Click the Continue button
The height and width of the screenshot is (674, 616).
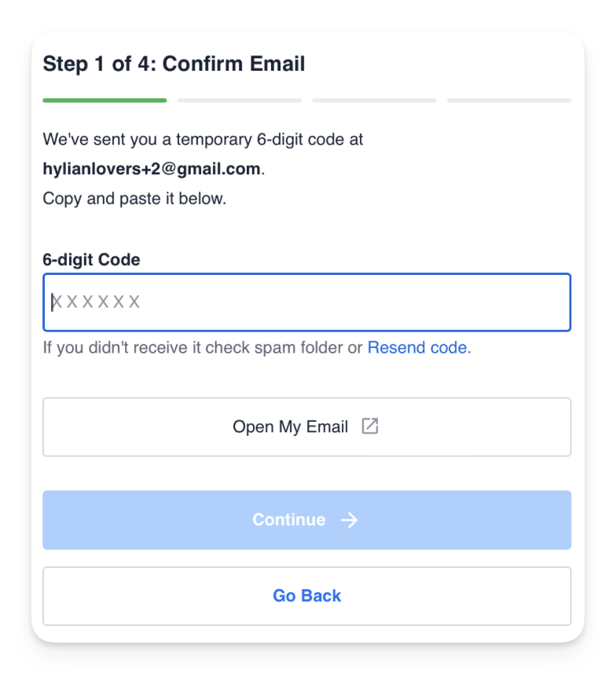point(306,520)
